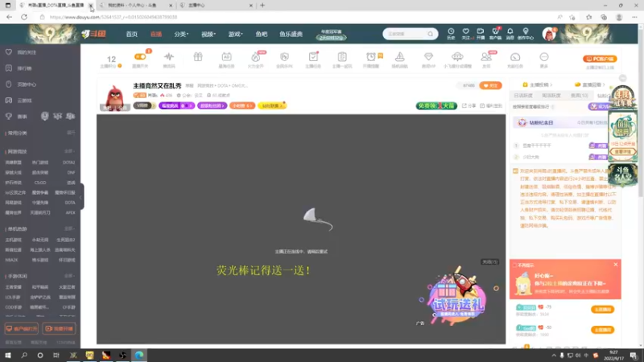Focus the search input field
The width and height of the screenshot is (644, 362).
pos(406,34)
